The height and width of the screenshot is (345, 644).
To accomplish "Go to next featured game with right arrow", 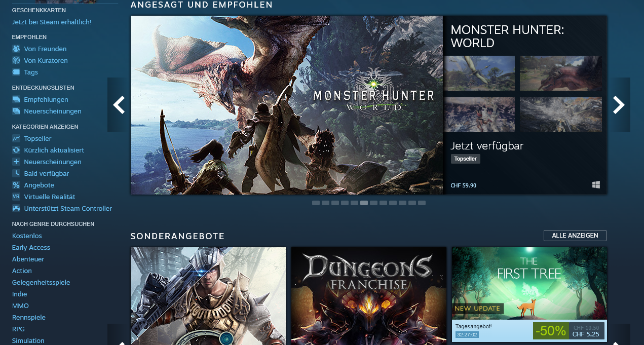I will click(x=619, y=105).
